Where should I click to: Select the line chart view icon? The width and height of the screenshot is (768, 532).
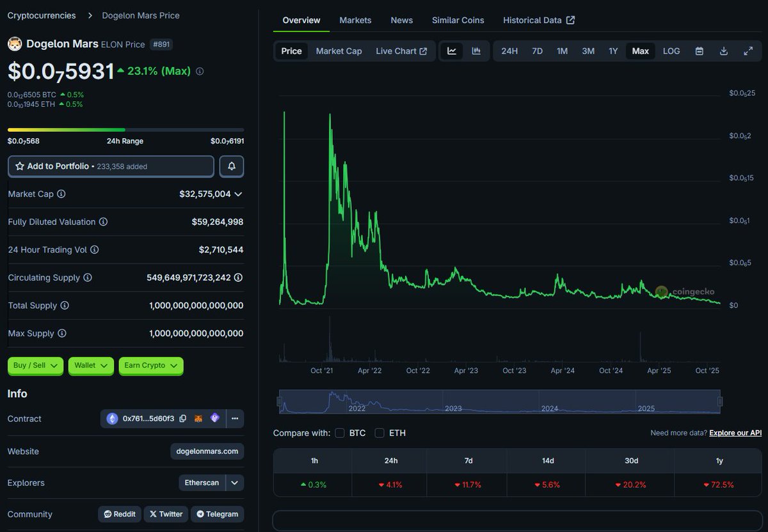click(x=453, y=51)
